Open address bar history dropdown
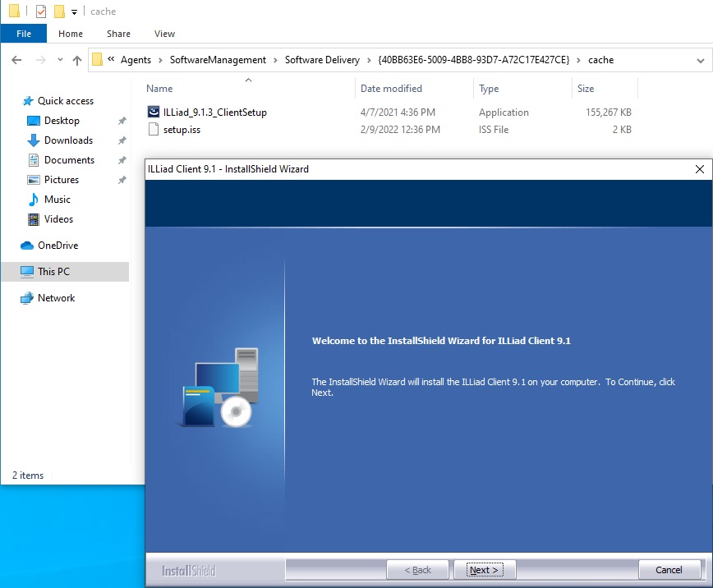 coord(700,61)
